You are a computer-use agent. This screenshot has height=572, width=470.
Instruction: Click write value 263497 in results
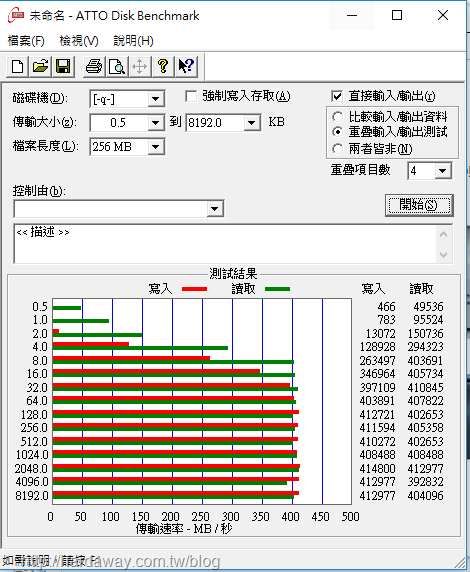point(377,360)
